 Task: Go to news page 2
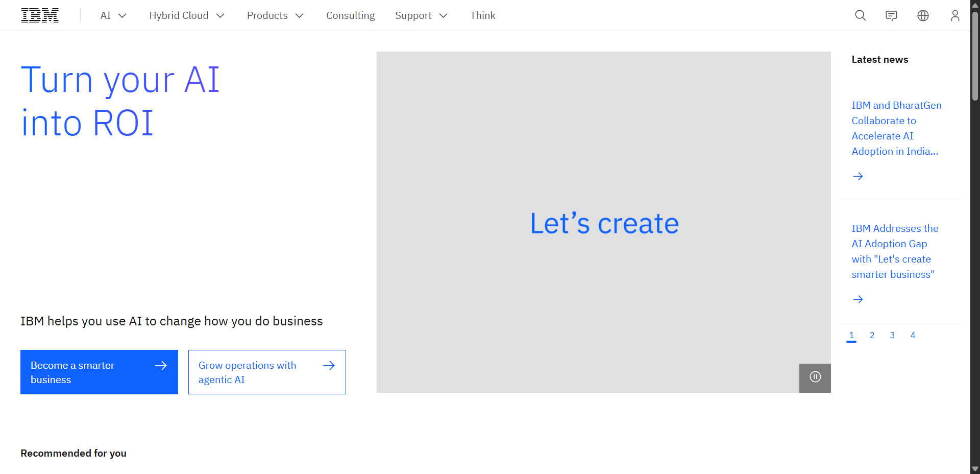click(872, 336)
